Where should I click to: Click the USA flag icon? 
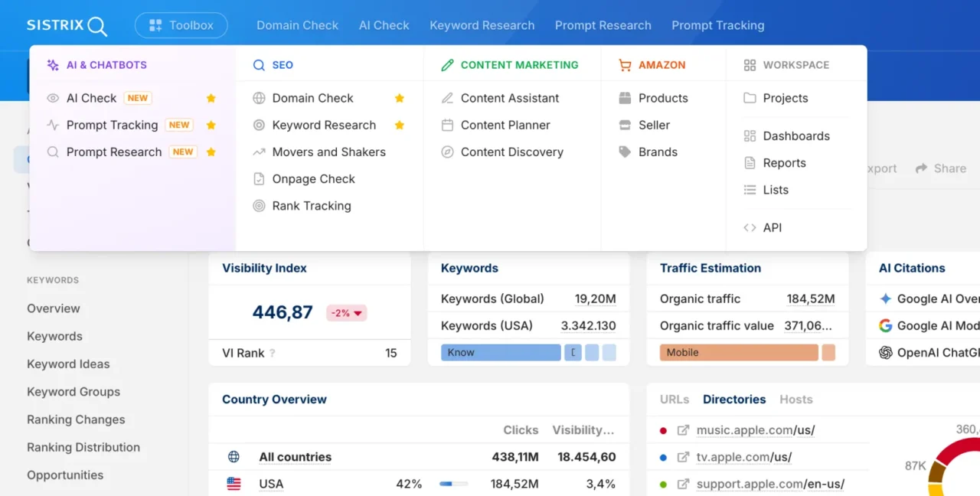pyautogui.click(x=234, y=484)
